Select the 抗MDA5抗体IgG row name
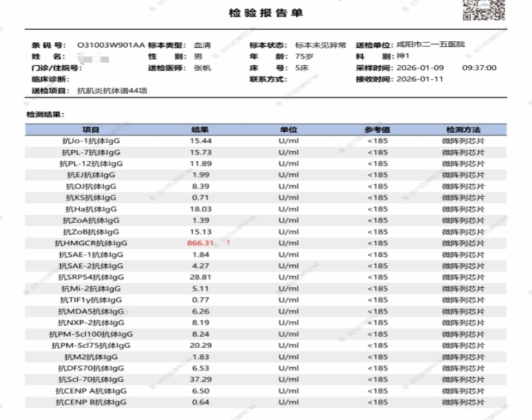 coord(91,311)
